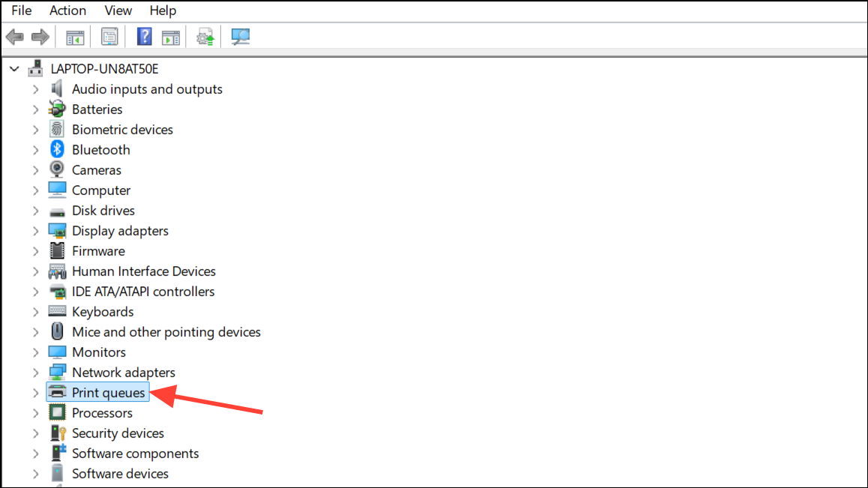Screen dimensions: 868x488
Task: Click the LAPTOP-UN8AT50E computer icon
Action: point(36,69)
